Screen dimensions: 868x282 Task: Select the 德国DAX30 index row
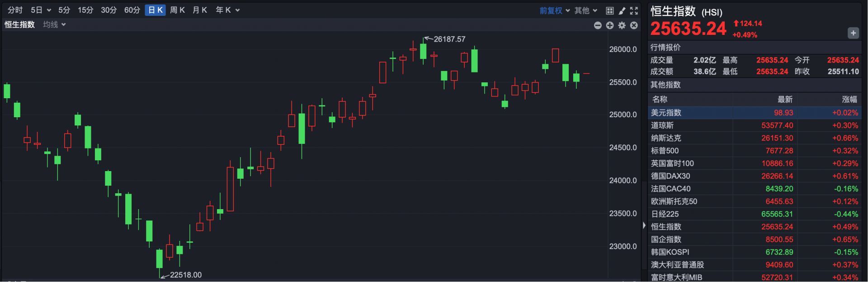pyautogui.click(x=755, y=176)
